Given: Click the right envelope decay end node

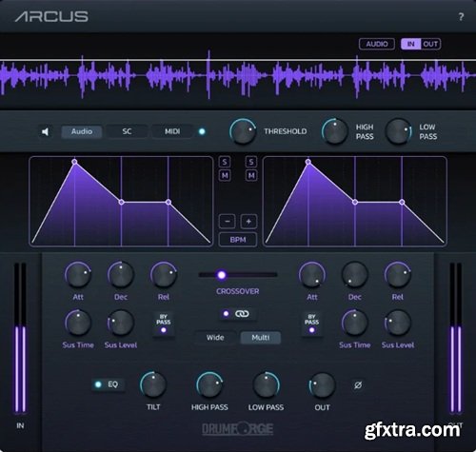Looking at the screenshot, I should [355, 202].
